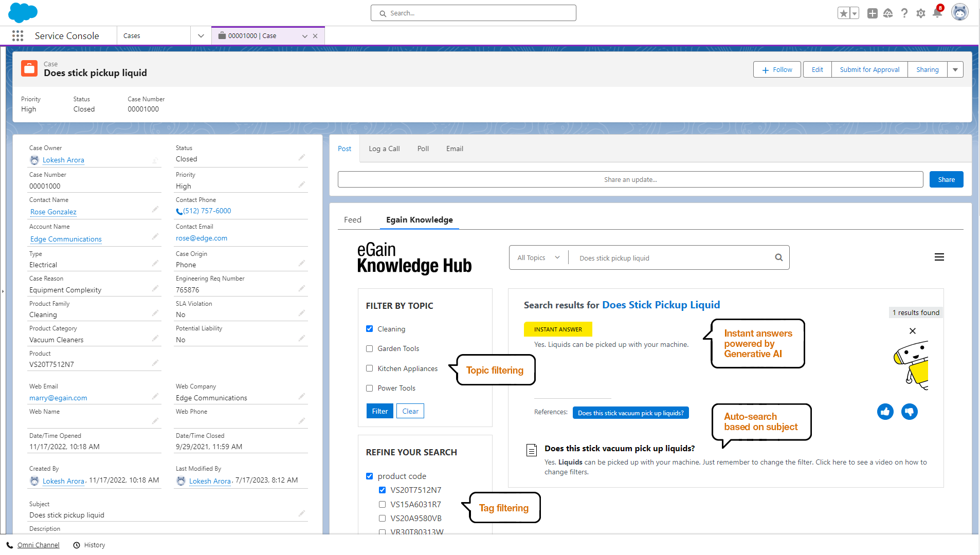Edit the Product pencil icon
The height and width of the screenshot is (555, 980).
coord(155,363)
